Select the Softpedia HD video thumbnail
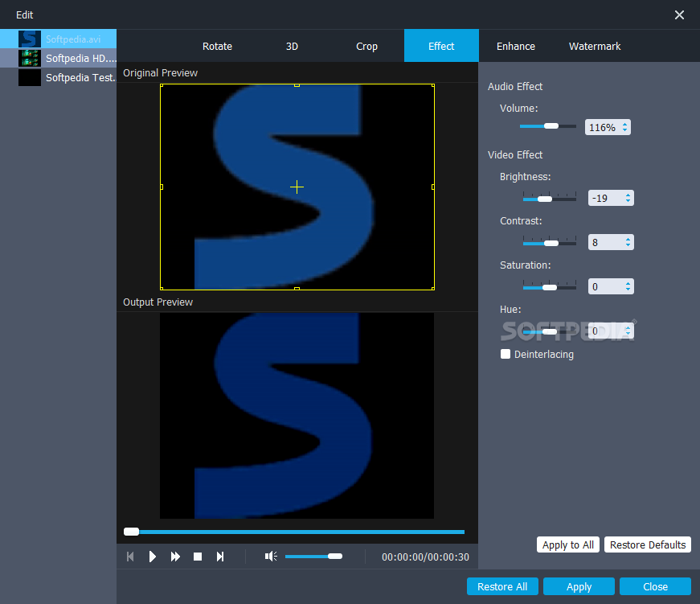The width and height of the screenshot is (700, 604). (30, 58)
